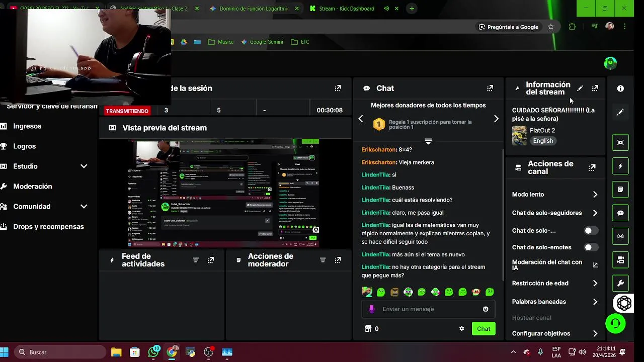Screen dimensions: 644x362
Task: Open File Explorer from the taskbar
Action: pyautogui.click(x=116, y=352)
